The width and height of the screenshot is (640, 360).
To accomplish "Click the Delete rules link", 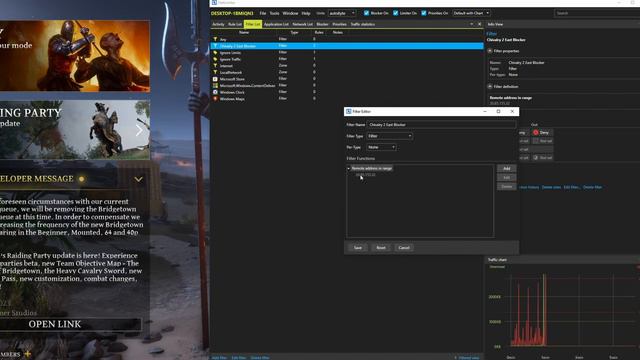I will (x=551, y=187).
